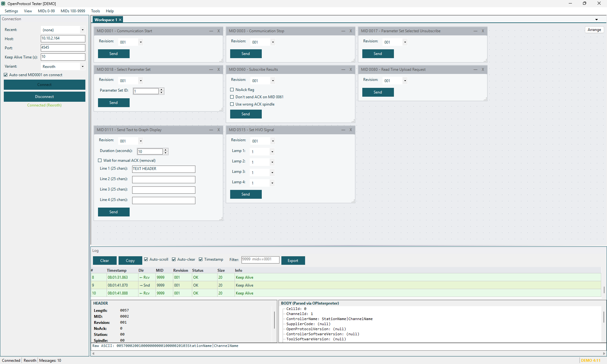Toggle Auto-send MID0001 on connect

(x=6, y=75)
